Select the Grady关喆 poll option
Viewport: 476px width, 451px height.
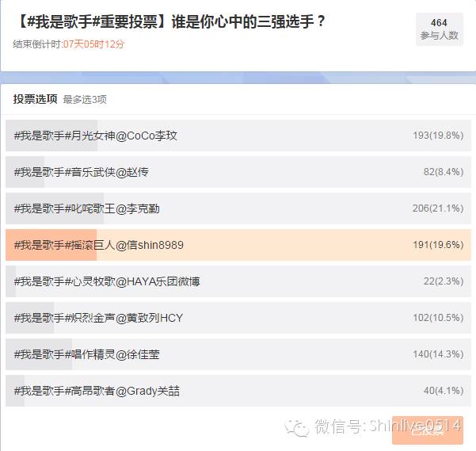coord(238,391)
